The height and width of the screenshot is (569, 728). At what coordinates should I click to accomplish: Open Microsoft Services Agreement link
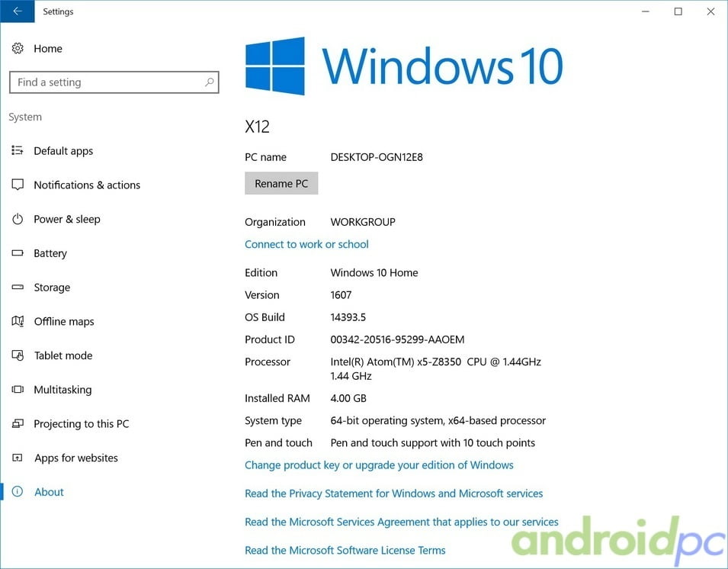(x=402, y=522)
